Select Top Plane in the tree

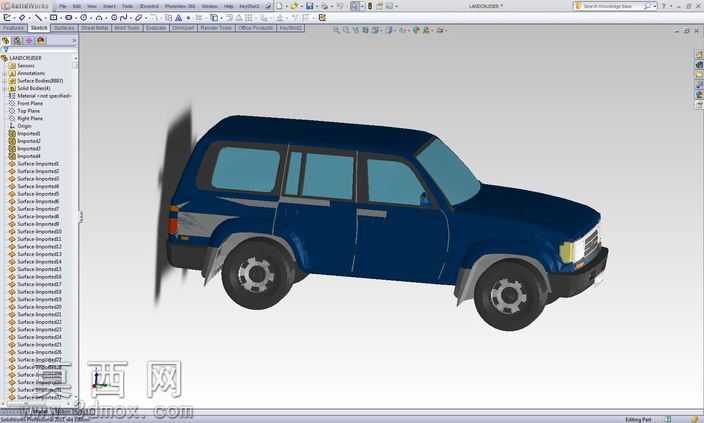tap(28, 111)
